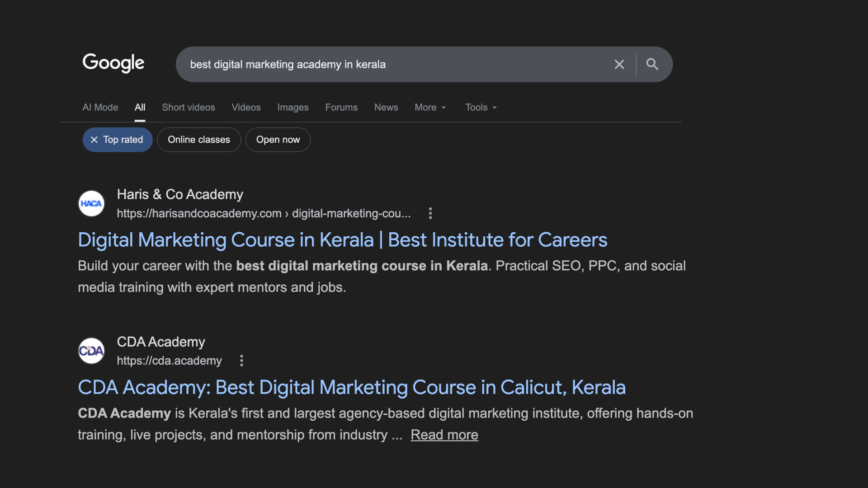Open options menu for Haris & Co result

(430, 213)
